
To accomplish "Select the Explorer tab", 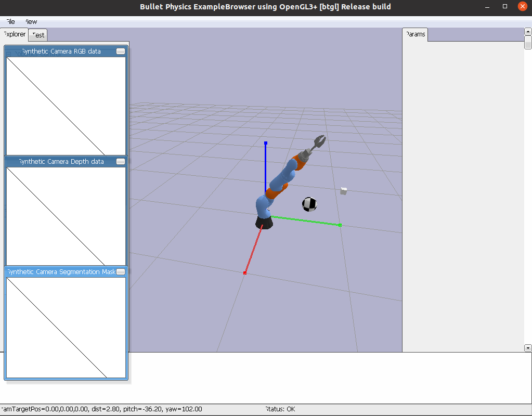I will tap(14, 34).
